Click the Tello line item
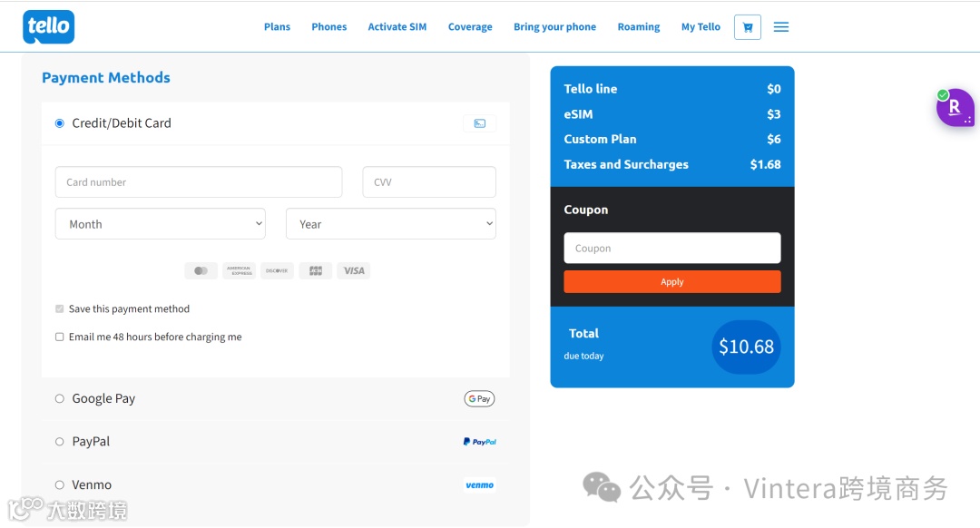The height and width of the screenshot is (528, 980). click(x=671, y=89)
